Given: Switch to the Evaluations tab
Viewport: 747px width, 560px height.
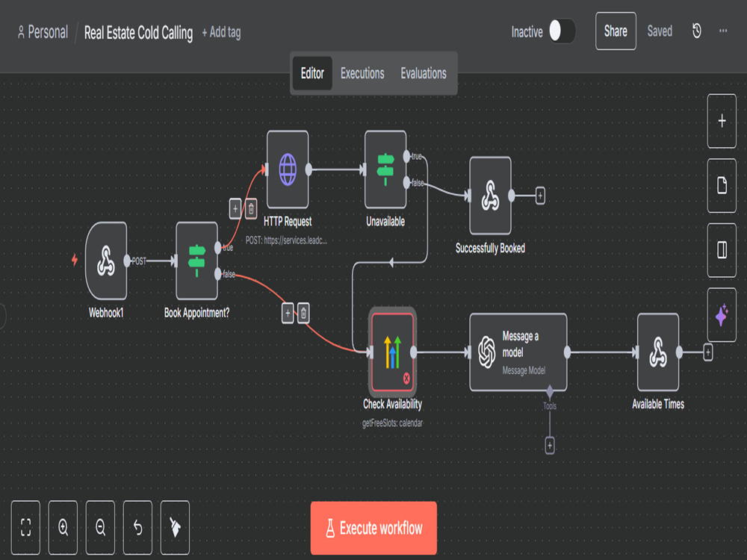Looking at the screenshot, I should (424, 73).
